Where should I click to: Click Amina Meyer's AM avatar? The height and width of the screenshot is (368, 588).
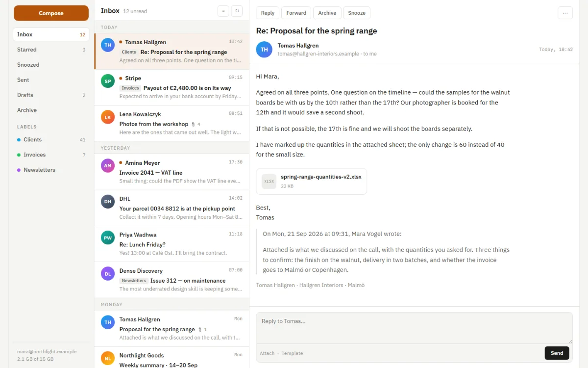click(108, 165)
